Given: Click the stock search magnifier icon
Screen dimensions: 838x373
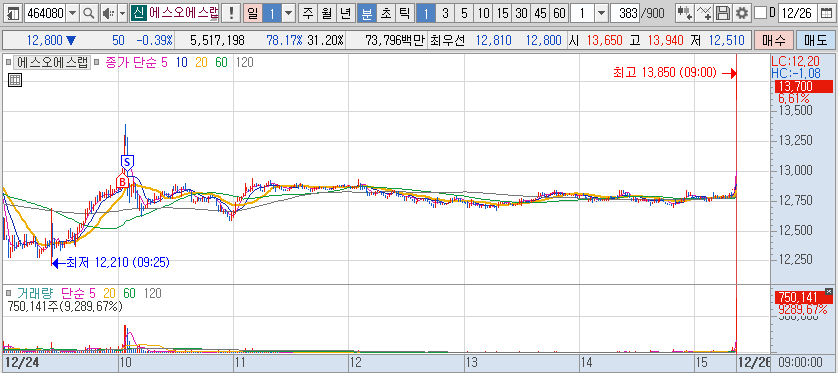Looking at the screenshot, I should coord(89,14).
